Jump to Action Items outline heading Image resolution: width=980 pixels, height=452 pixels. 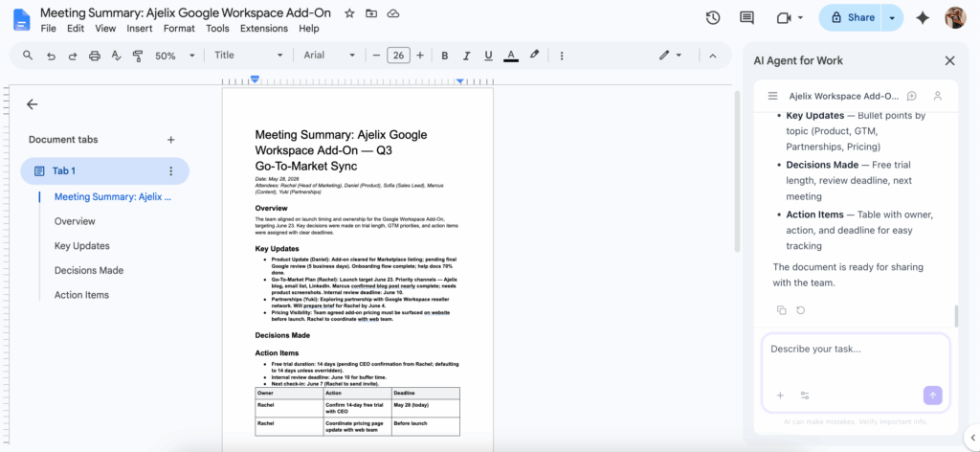pos(81,294)
